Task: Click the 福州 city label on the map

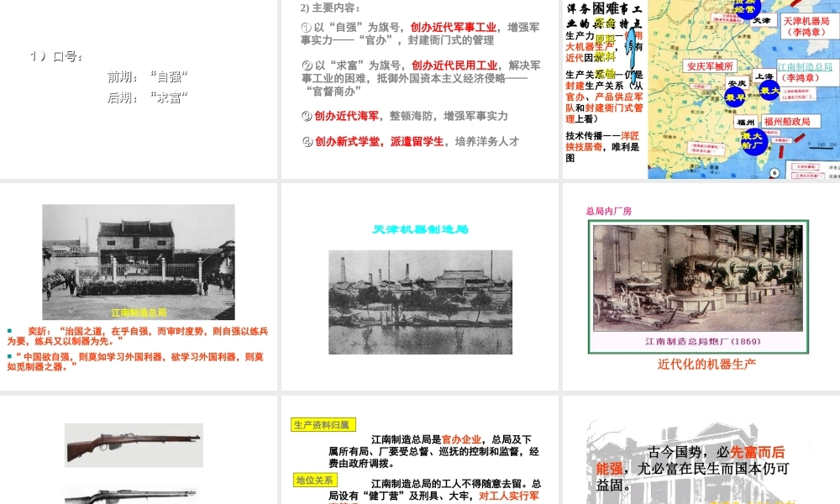Action: tap(745, 122)
